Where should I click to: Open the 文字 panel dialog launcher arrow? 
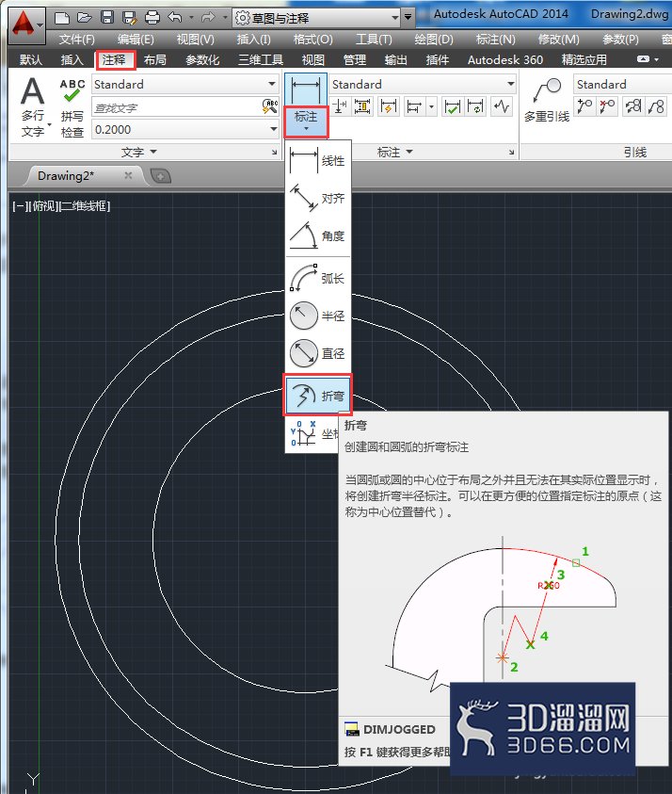click(x=274, y=152)
